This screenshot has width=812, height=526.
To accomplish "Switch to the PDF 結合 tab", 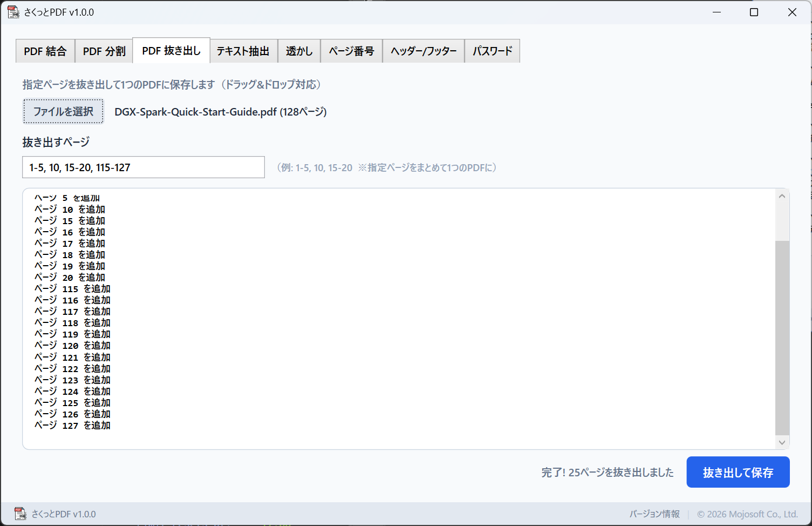I will (x=45, y=51).
